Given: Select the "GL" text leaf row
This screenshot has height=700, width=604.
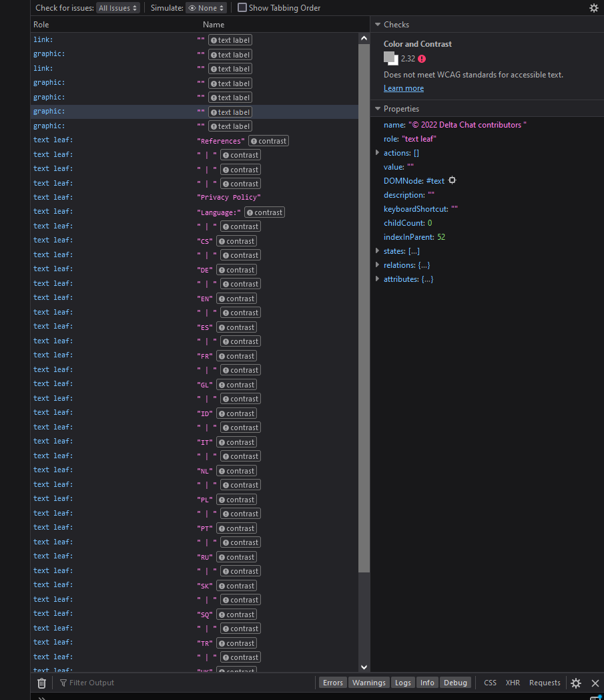Looking at the screenshot, I should pyautogui.click(x=194, y=384).
